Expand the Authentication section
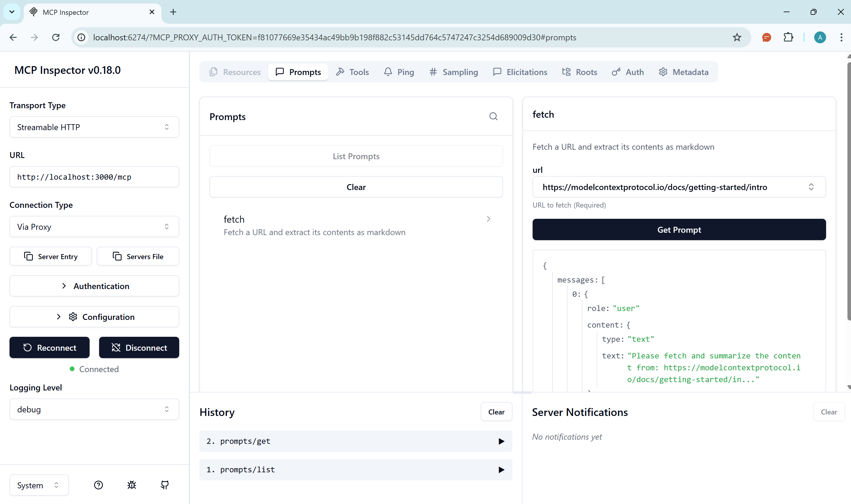This screenshot has width=851, height=504. 94,286
